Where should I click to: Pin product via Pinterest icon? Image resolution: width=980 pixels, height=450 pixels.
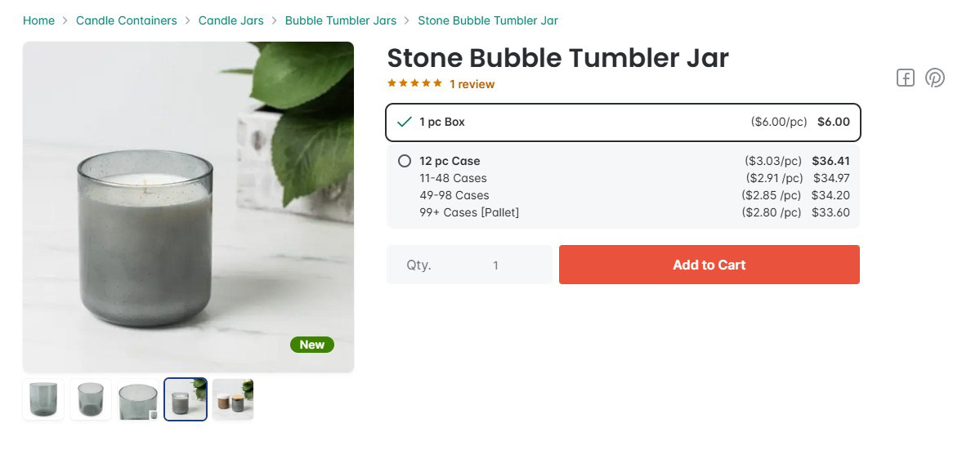coord(934,78)
